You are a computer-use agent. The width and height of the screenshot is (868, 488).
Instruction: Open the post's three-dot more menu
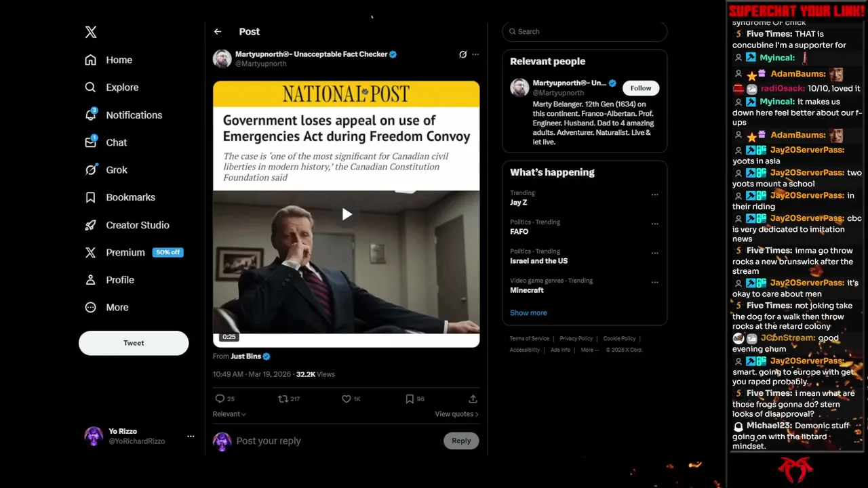pyautogui.click(x=475, y=54)
